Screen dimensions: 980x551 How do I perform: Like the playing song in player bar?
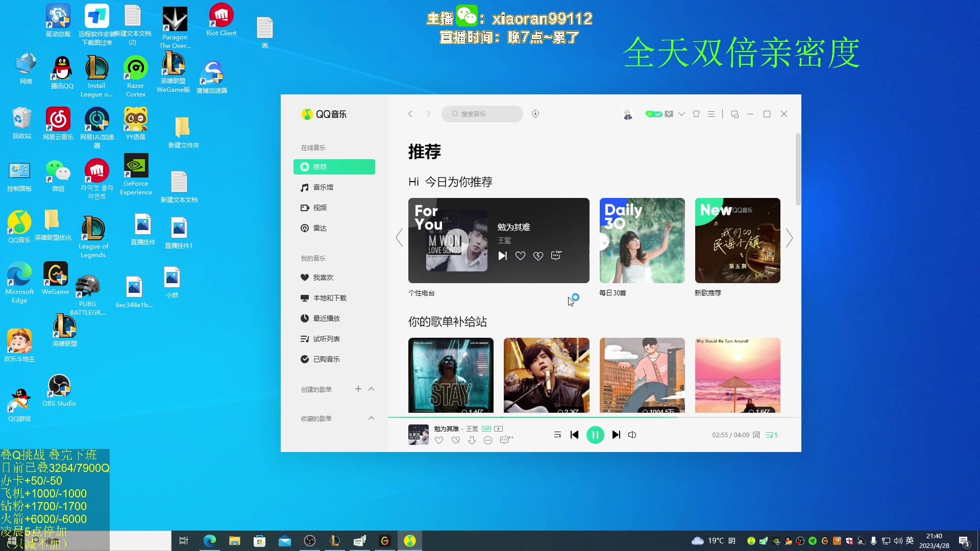pos(439,440)
